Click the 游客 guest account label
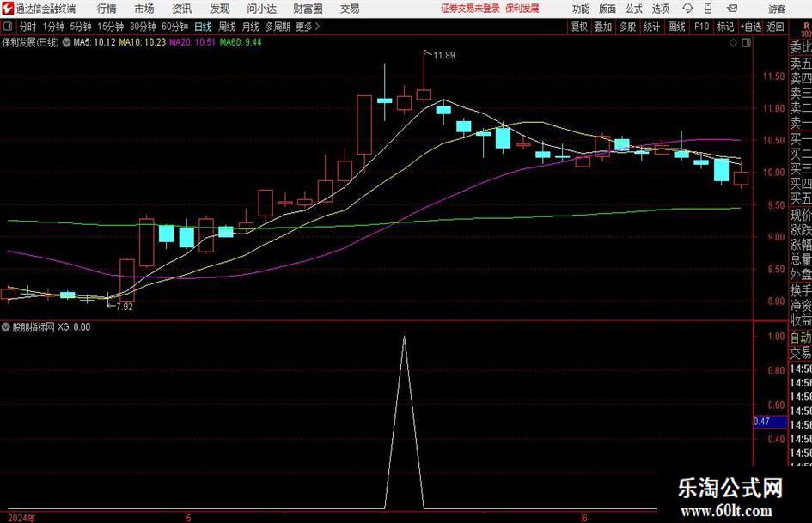The width and height of the screenshot is (812, 523). pos(776,9)
